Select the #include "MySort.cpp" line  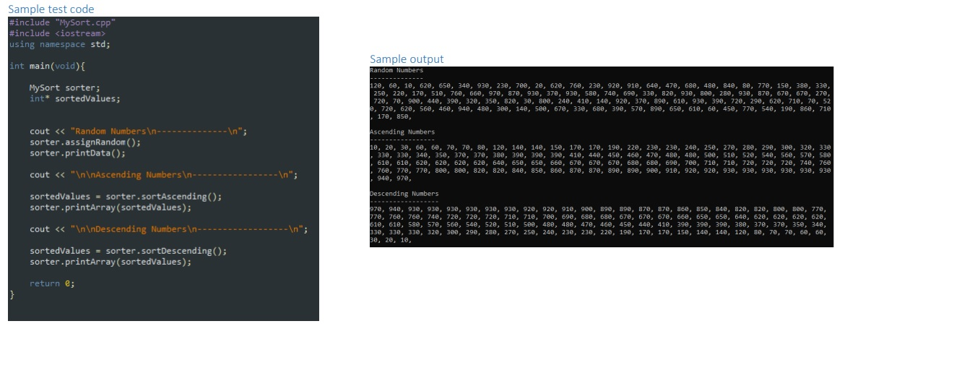tap(62, 22)
